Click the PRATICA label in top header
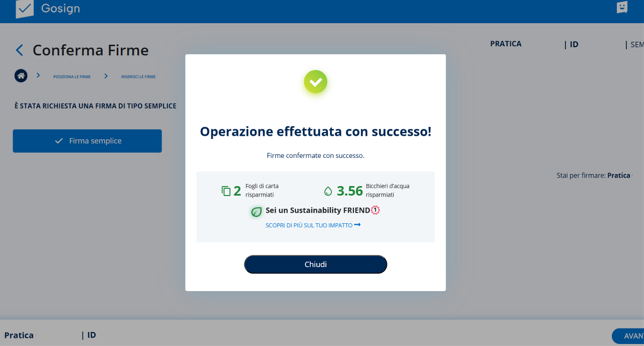Viewport: 644px width, 346px height. click(x=506, y=44)
